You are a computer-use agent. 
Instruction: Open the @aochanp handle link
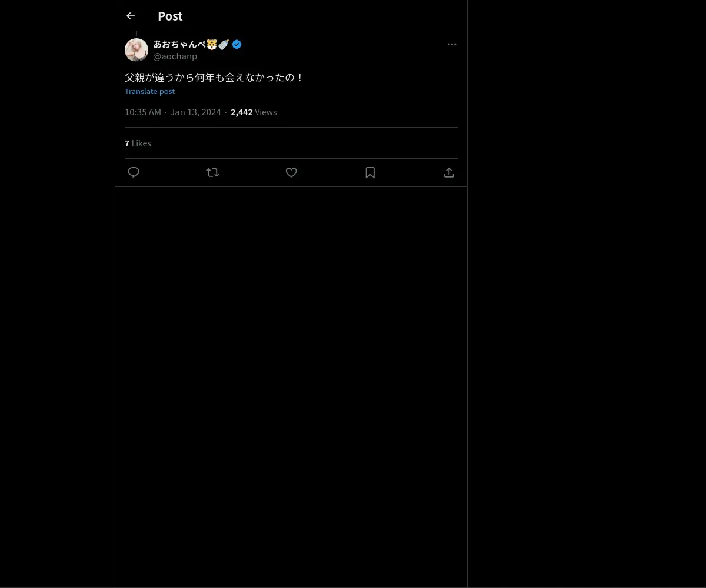point(175,56)
